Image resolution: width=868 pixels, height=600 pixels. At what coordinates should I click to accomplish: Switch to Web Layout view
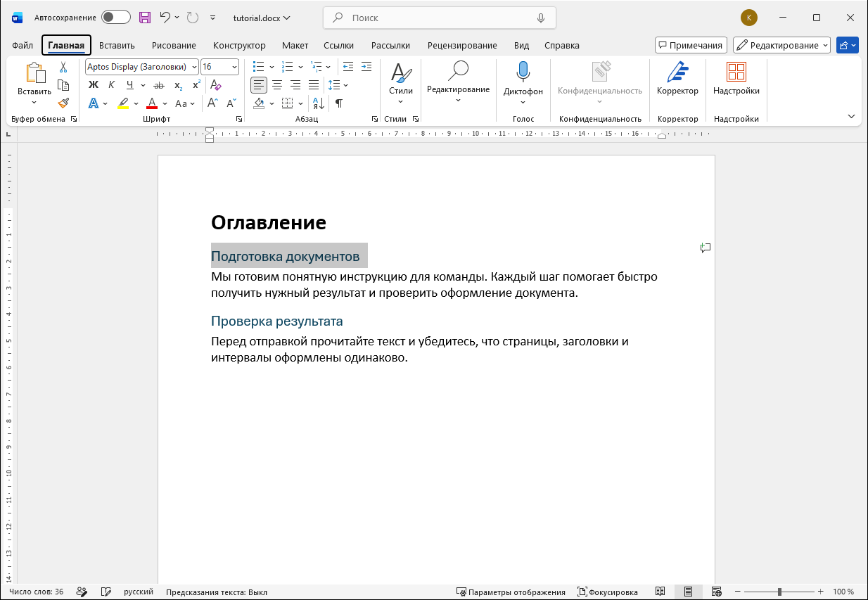(x=716, y=592)
